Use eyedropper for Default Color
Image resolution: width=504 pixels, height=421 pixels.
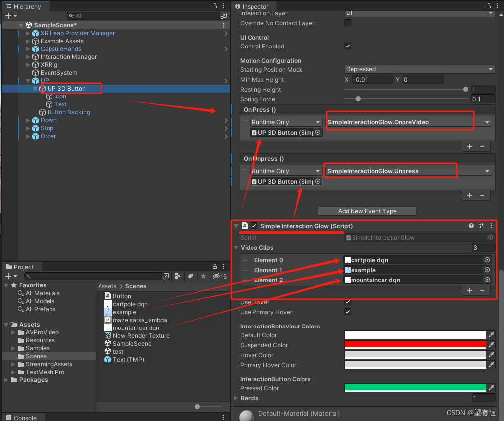click(491, 335)
